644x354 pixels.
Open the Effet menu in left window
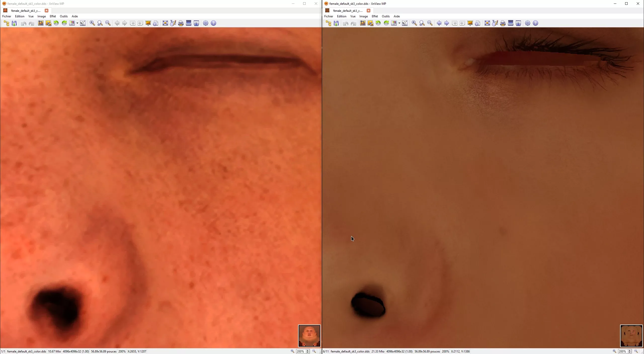pyautogui.click(x=53, y=16)
